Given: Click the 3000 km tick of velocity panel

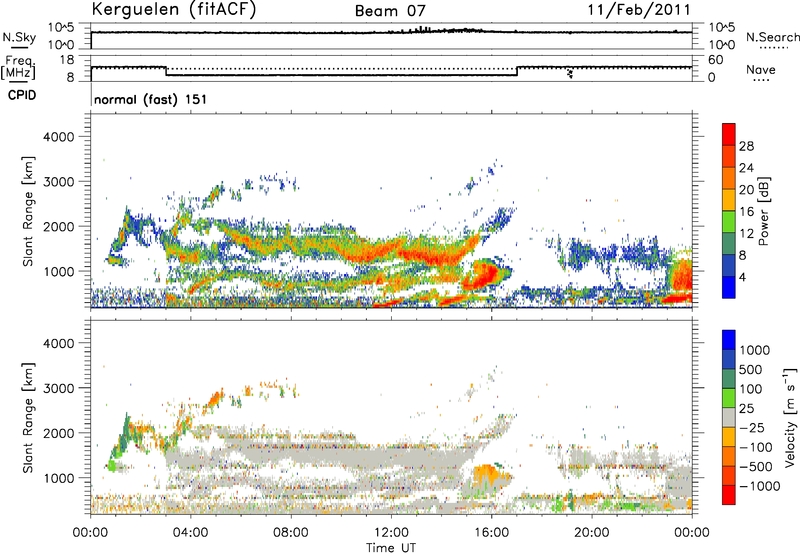Looking at the screenshot, I should [58, 388].
